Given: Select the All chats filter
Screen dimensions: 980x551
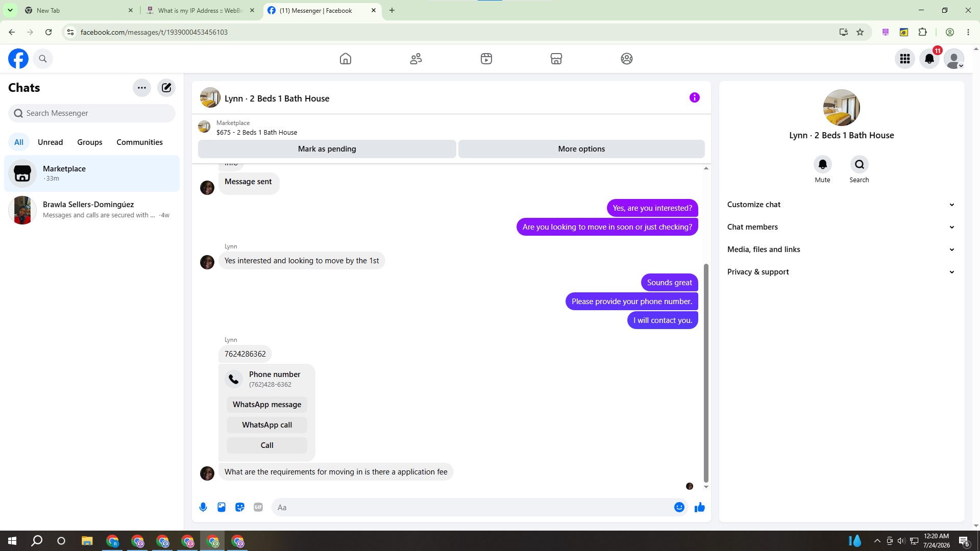Looking at the screenshot, I should [19, 142].
